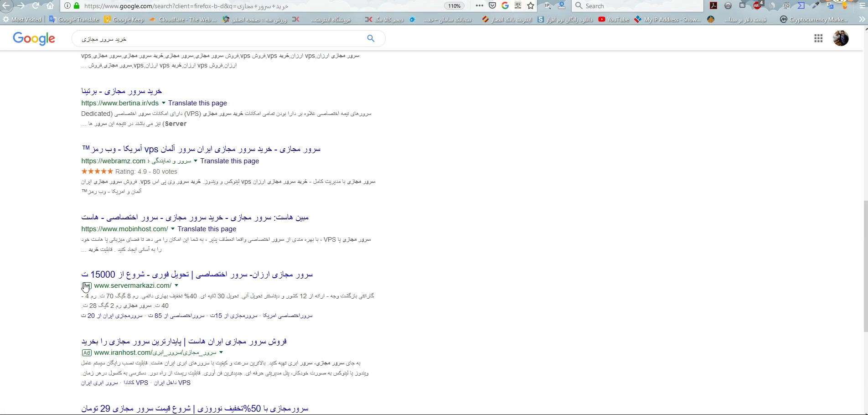Open the Google apps grid icon

tap(818, 39)
